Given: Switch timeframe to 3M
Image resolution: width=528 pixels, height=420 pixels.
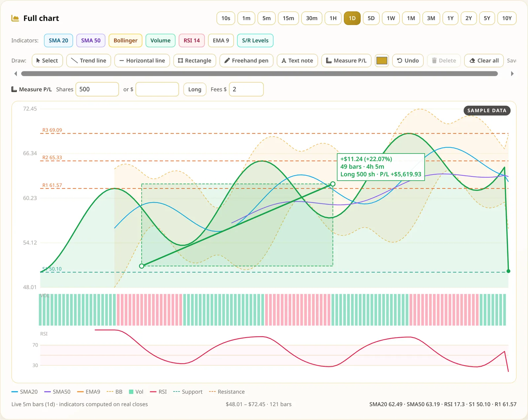Looking at the screenshot, I should (x=431, y=18).
